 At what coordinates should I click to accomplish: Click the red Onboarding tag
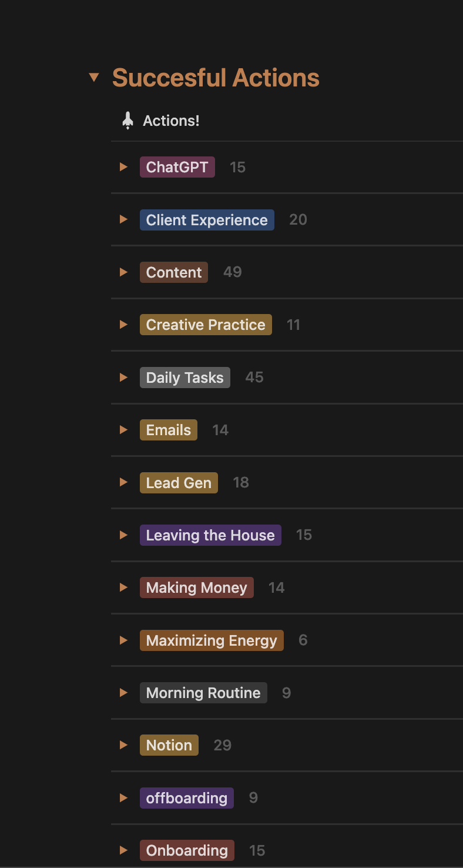pyautogui.click(x=187, y=850)
